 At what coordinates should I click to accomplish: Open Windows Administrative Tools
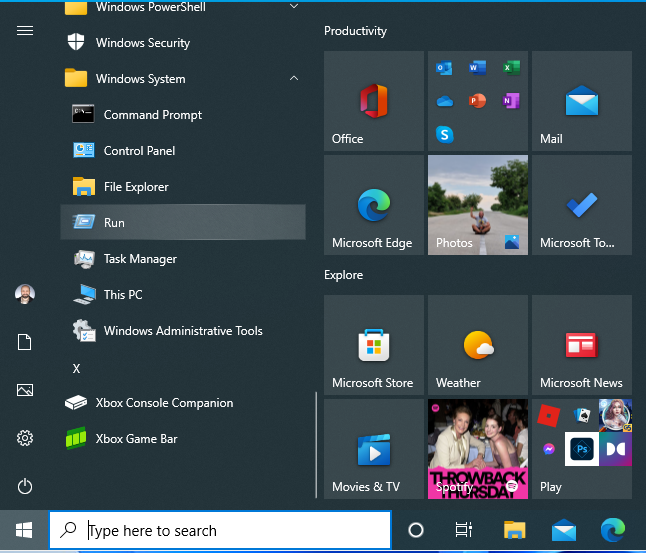point(183,330)
